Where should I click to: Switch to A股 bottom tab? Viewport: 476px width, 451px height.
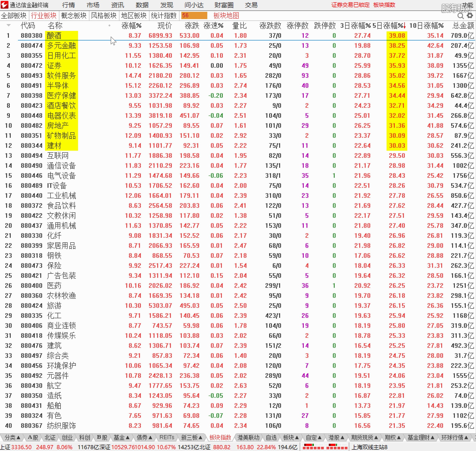point(33,437)
